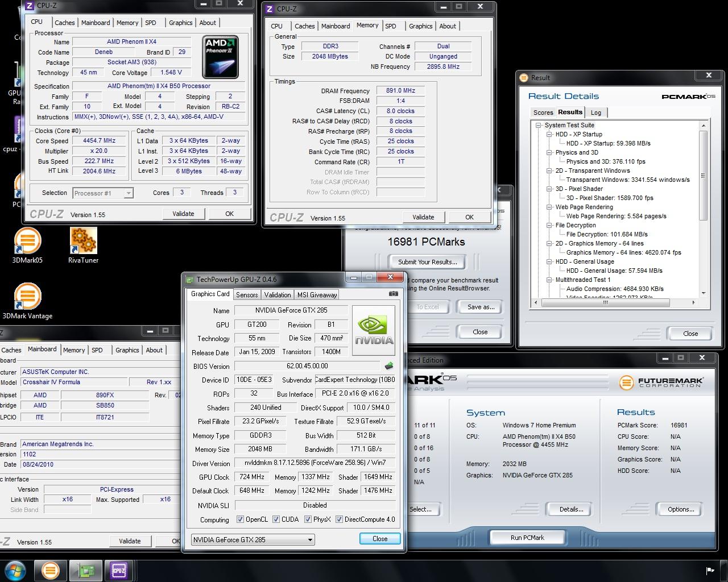Open the CPU-Z taskbar button

pos(119,570)
